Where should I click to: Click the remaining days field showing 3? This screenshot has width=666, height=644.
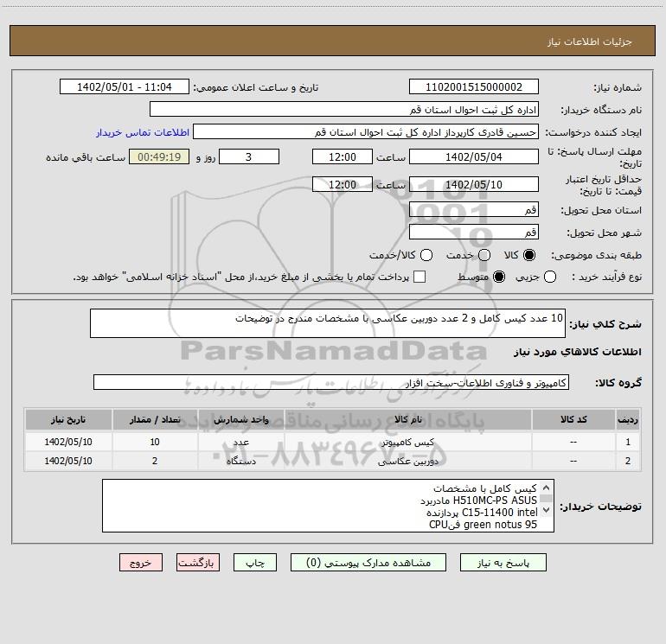[249, 156]
